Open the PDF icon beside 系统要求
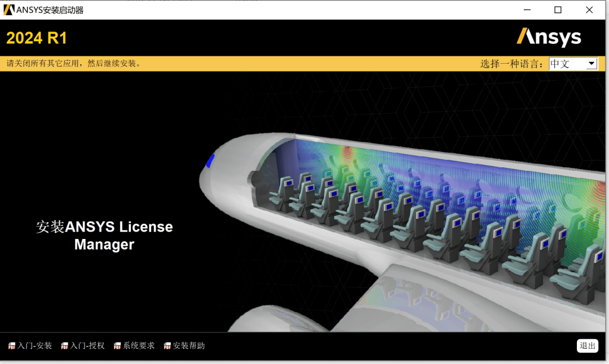The image size is (609, 364). coord(117,345)
